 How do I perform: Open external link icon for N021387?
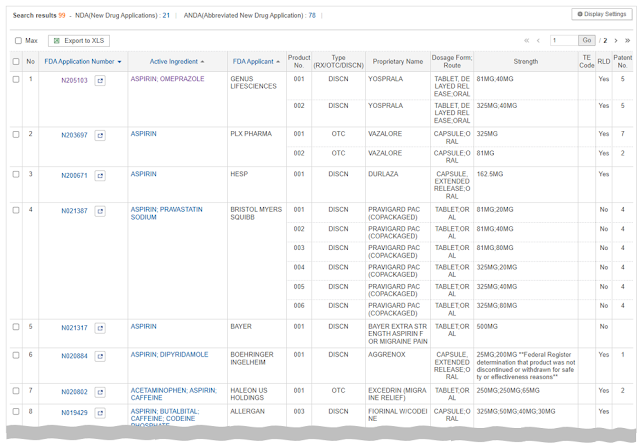coord(100,211)
